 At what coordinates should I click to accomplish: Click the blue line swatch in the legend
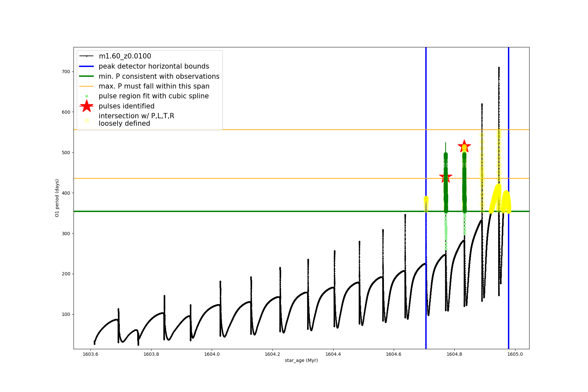87,66
